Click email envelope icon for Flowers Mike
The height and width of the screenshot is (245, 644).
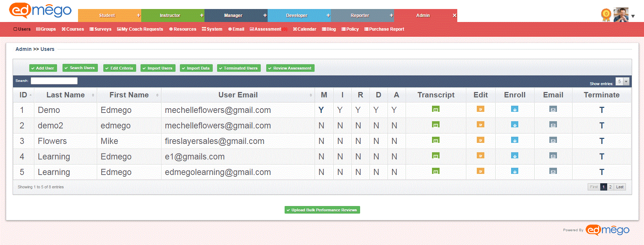pos(553,140)
